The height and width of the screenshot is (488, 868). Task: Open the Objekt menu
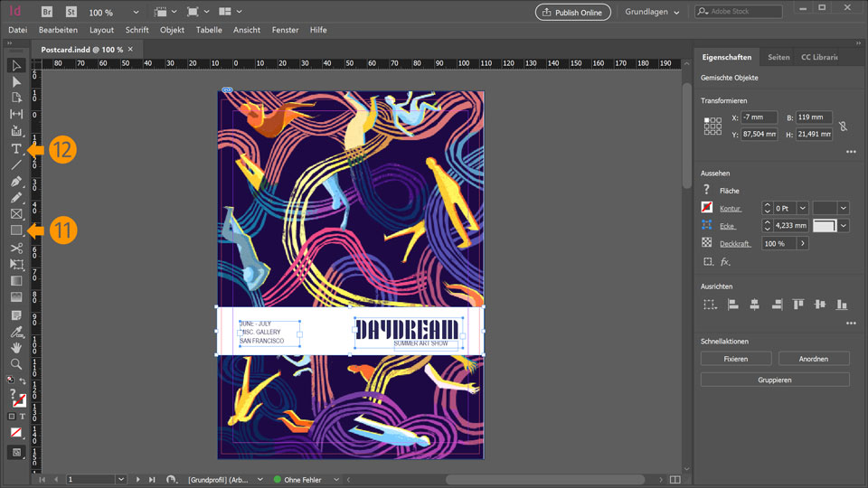coord(172,30)
